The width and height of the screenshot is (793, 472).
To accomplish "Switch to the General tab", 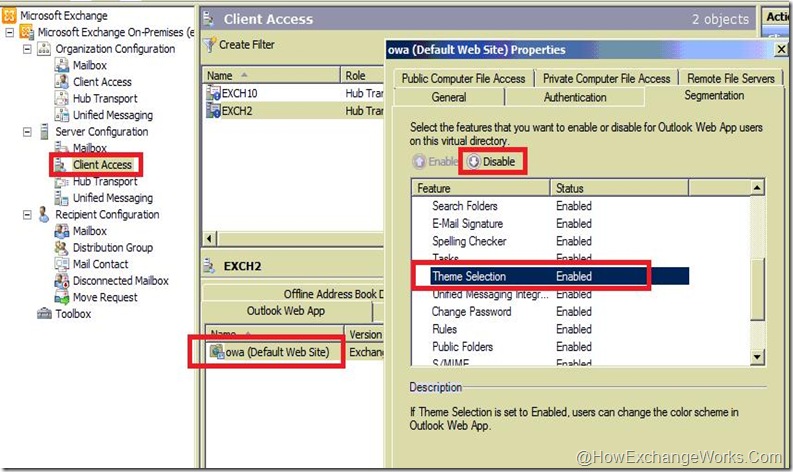I will [x=449, y=97].
